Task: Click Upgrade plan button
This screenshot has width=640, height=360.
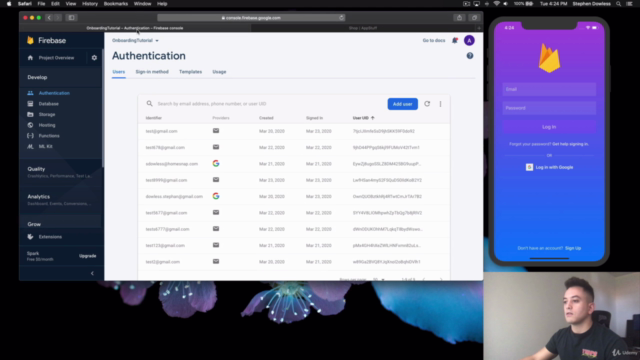Action: [x=88, y=256]
